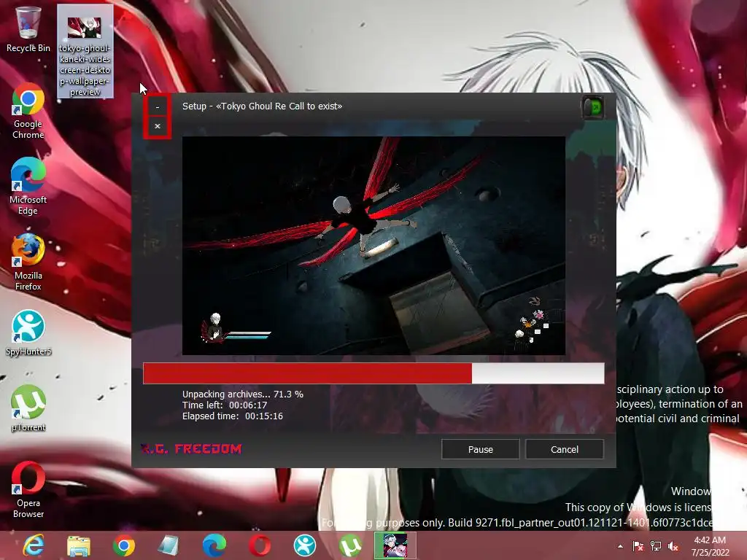Toggle the green music switch in setup header

coord(594,108)
